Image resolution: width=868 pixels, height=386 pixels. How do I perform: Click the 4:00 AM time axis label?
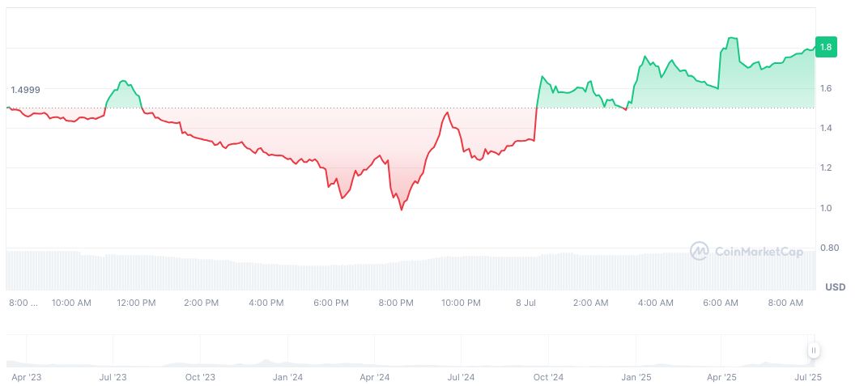tap(655, 303)
